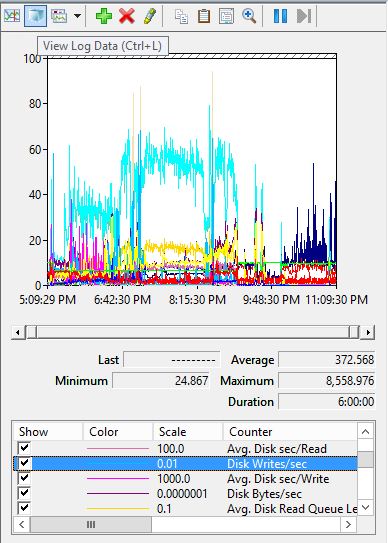This screenshot has height=543, width=388.
Task: Click the empty Last value field
Action: pyautogui.click(x=172, y=359)
